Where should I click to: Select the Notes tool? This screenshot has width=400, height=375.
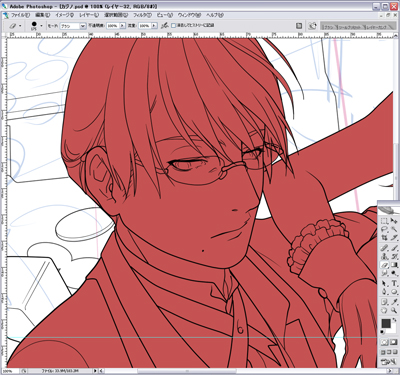tap(384, 302)
